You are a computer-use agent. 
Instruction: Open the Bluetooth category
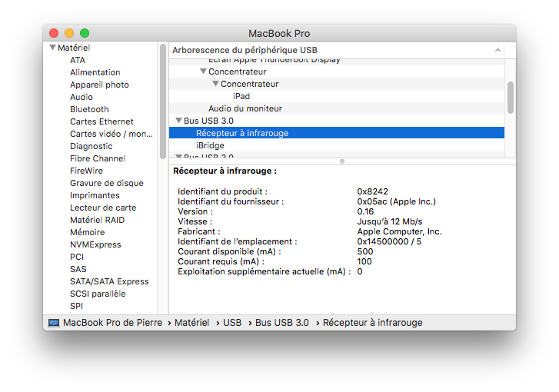(89, 109)
